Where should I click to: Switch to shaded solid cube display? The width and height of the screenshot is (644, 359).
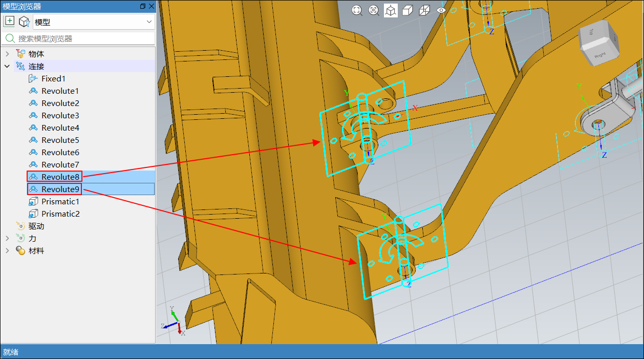coord(407,10)
